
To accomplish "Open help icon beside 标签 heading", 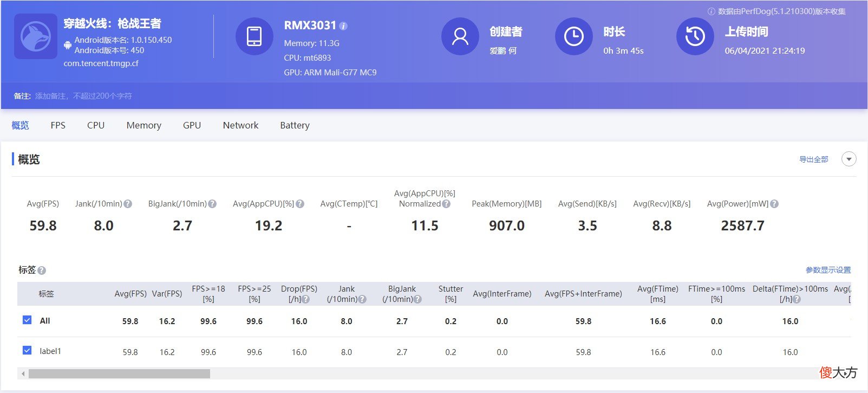I will [42, 270].
